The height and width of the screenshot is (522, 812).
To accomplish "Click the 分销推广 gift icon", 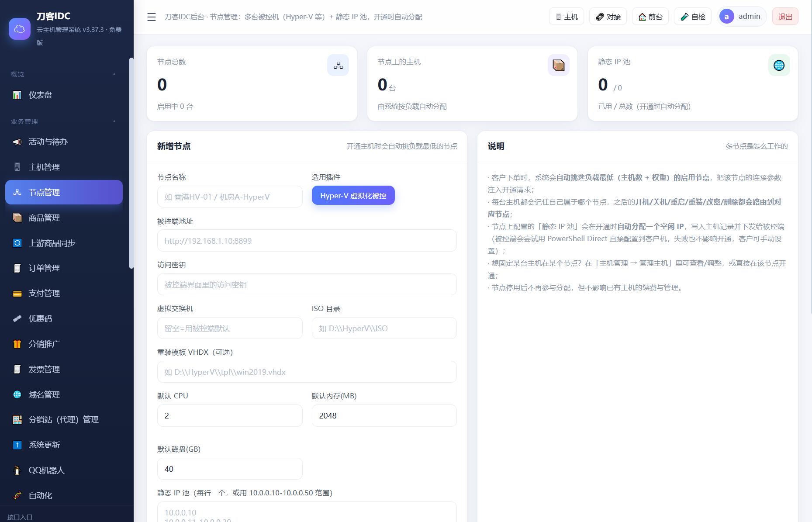I will click(17, 344).
